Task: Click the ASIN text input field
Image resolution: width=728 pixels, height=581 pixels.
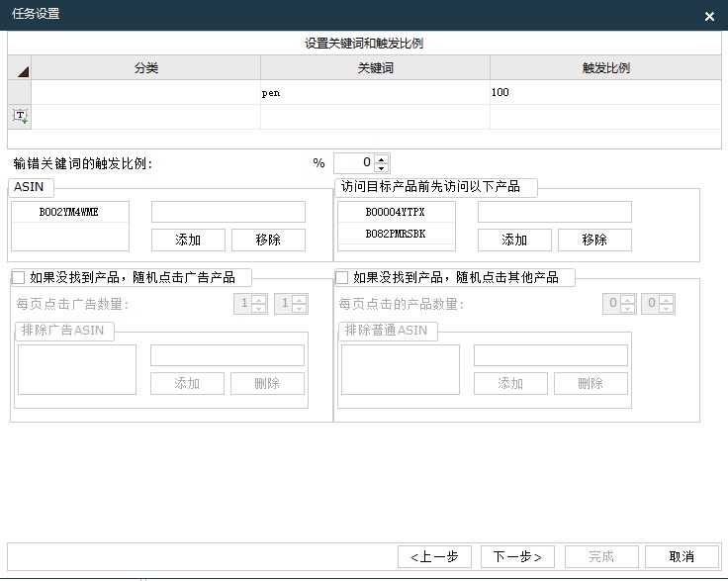Action: click(x=228, y=212)
